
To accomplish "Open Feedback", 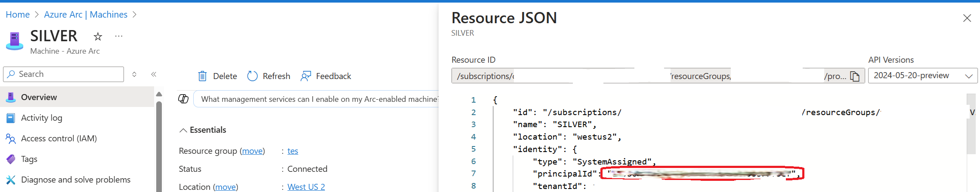I will tap(326, 76).
